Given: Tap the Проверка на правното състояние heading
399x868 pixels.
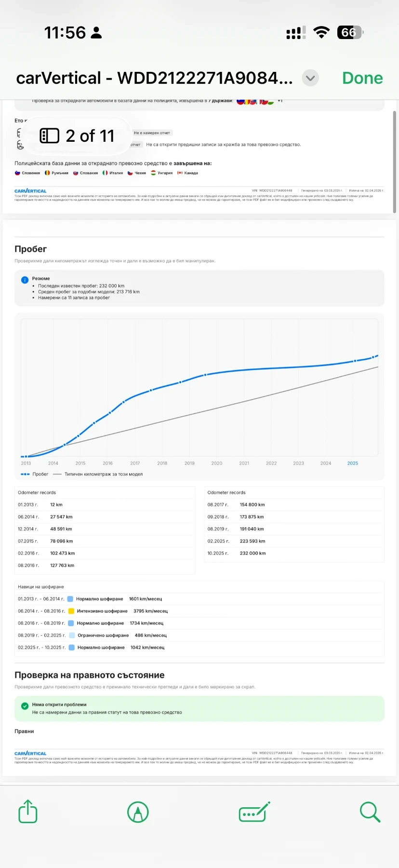Looking at the screenshot, I should coord(90,675).
